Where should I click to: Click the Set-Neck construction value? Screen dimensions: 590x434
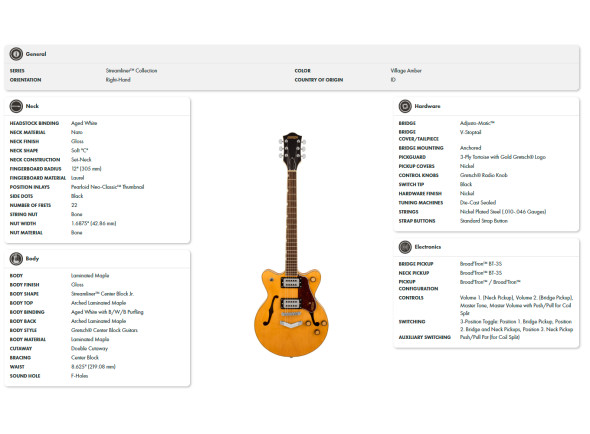tap(81, 160)
